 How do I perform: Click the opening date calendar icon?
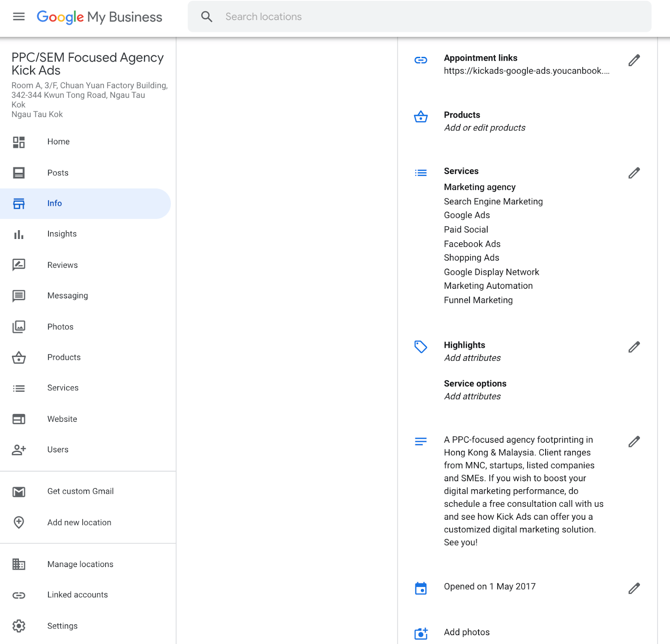coord(421,588)
